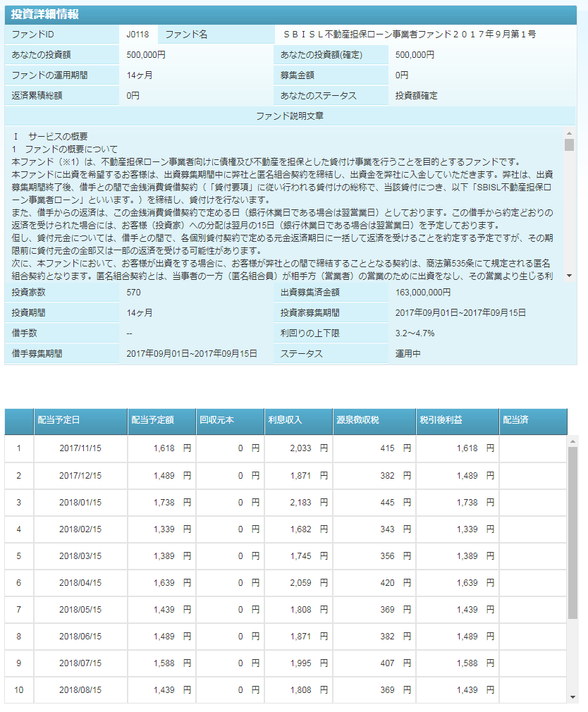Click the fund description scrollbar thumb
The width and height of the screenshot is (588, 712).
(570, 145)
